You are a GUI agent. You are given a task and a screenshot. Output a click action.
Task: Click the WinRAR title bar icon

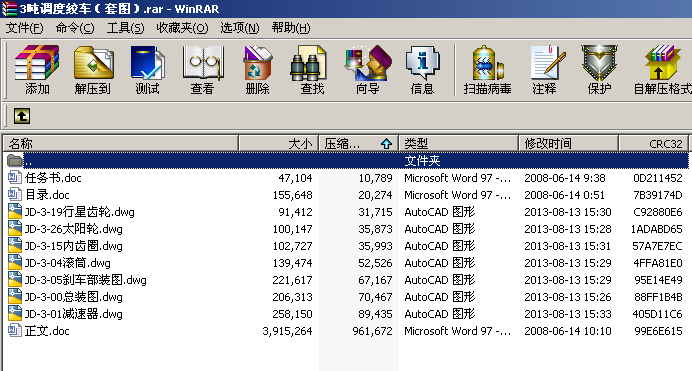(x=9, y=8)
